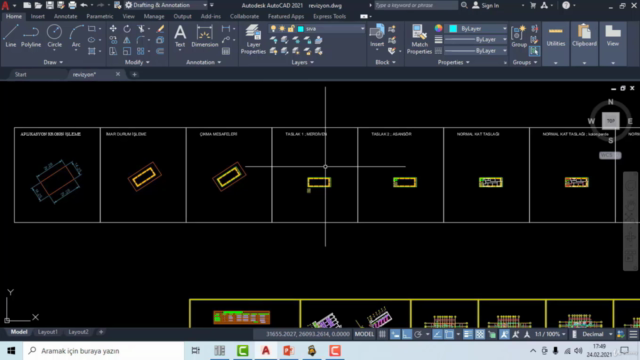The height and width of the screenshot is (360, 640).
Task: Click Sign In button
Action: pyautogui.click(x=485, y=5)
